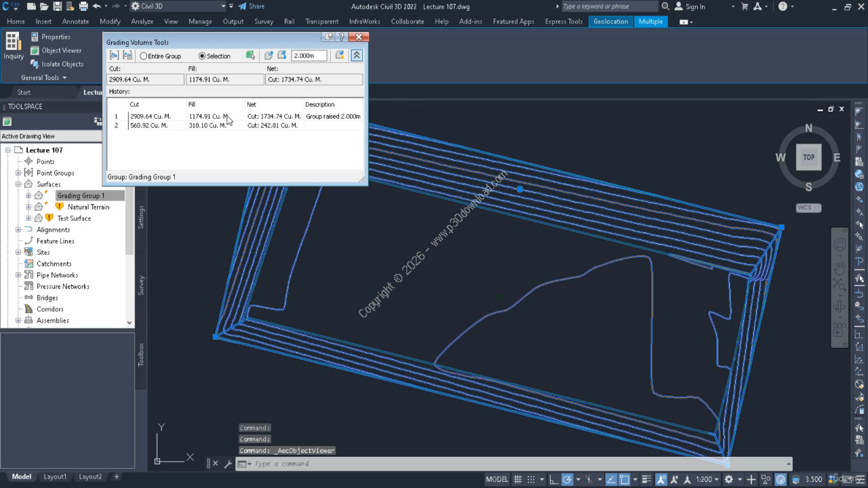Click the Share button
868x488 pixels.
(x=252, y=6)
